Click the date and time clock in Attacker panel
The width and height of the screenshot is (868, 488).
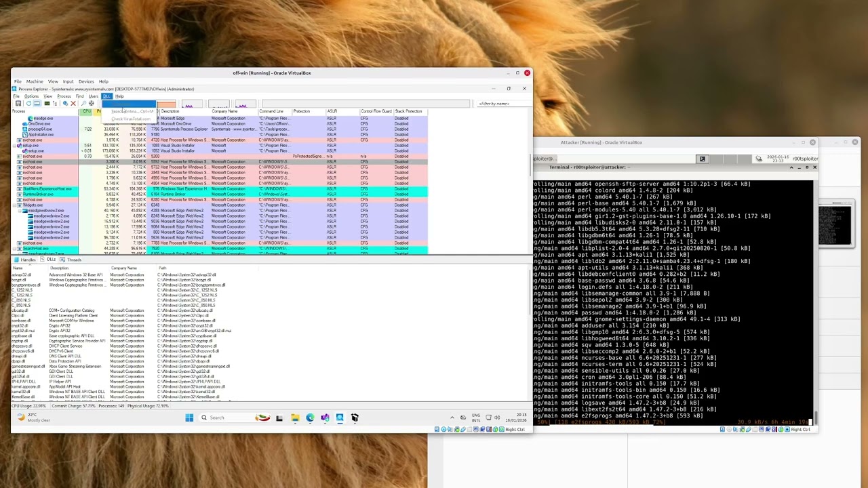coord(776,159)
